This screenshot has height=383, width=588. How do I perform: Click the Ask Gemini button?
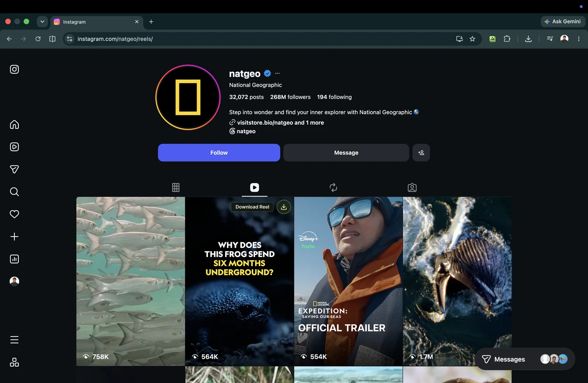[563, 21]
